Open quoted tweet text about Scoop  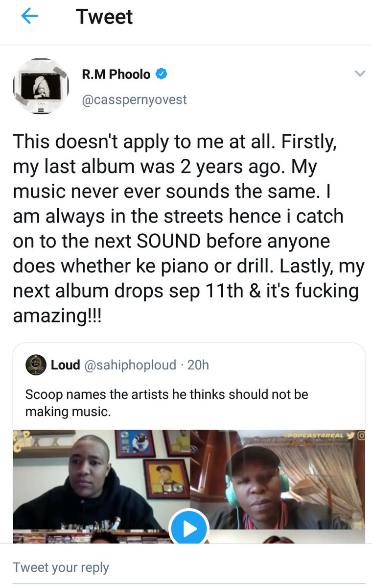coord(166,403)
